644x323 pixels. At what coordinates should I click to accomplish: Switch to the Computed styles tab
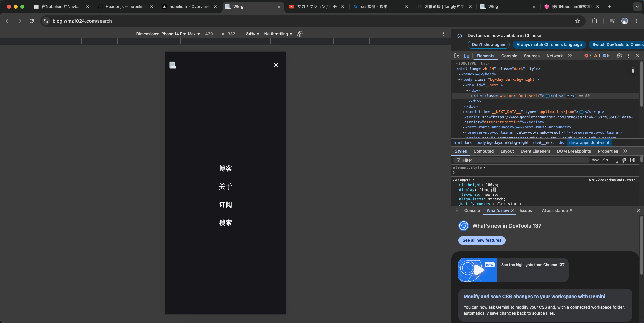coord(483,151)
